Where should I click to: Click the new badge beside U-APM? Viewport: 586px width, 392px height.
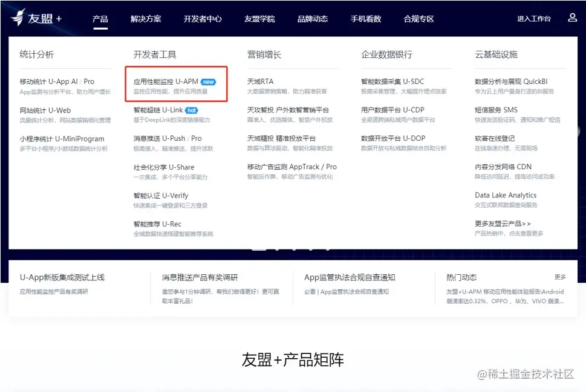click(x=208, y=82)
